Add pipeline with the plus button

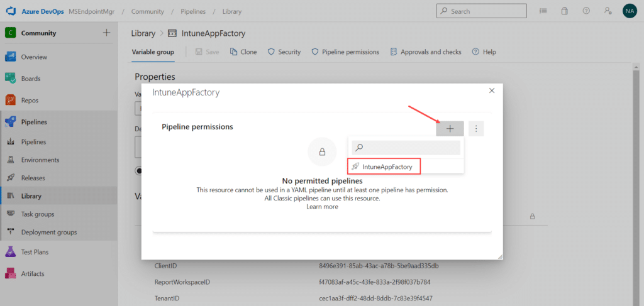(x=450, y=129)
